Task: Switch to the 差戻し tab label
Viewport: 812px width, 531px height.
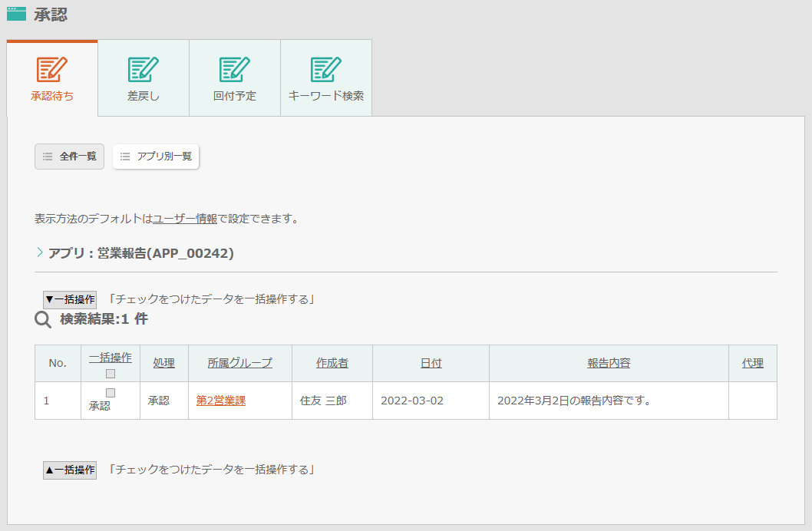Action: (x=144, y=96)
